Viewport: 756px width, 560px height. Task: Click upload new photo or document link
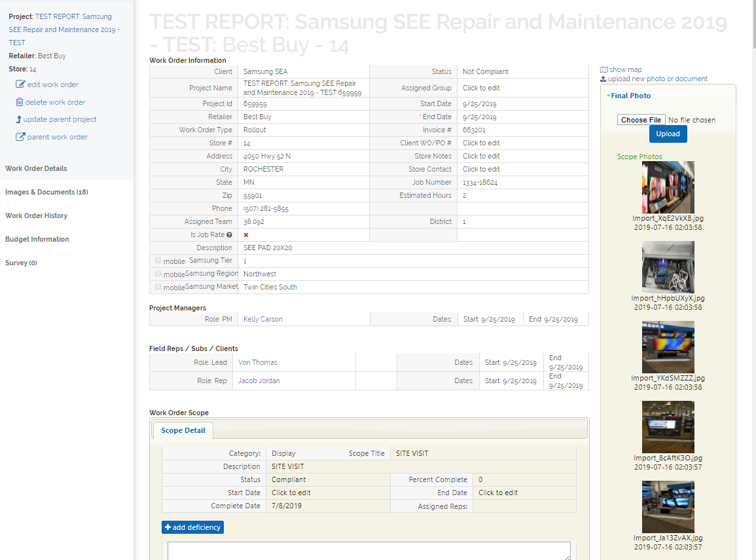pyautogui.click(x=658, y=79)
